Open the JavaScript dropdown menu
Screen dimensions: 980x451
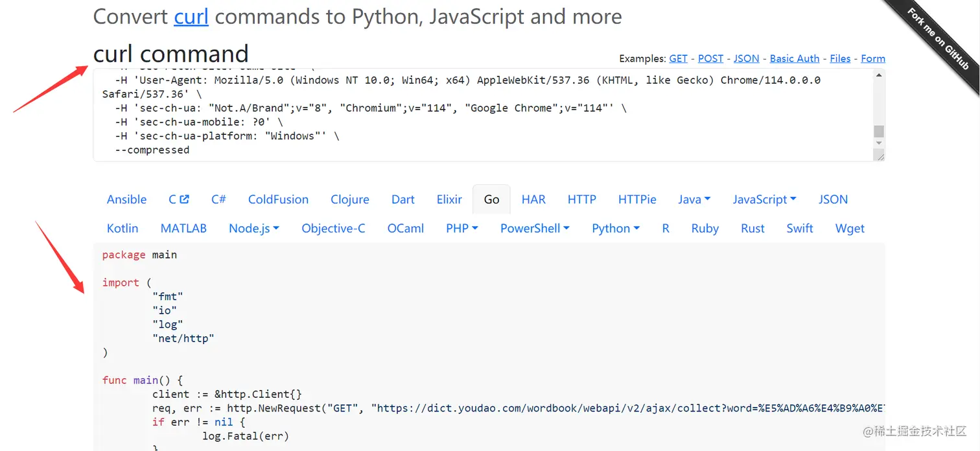click(764, 200)
